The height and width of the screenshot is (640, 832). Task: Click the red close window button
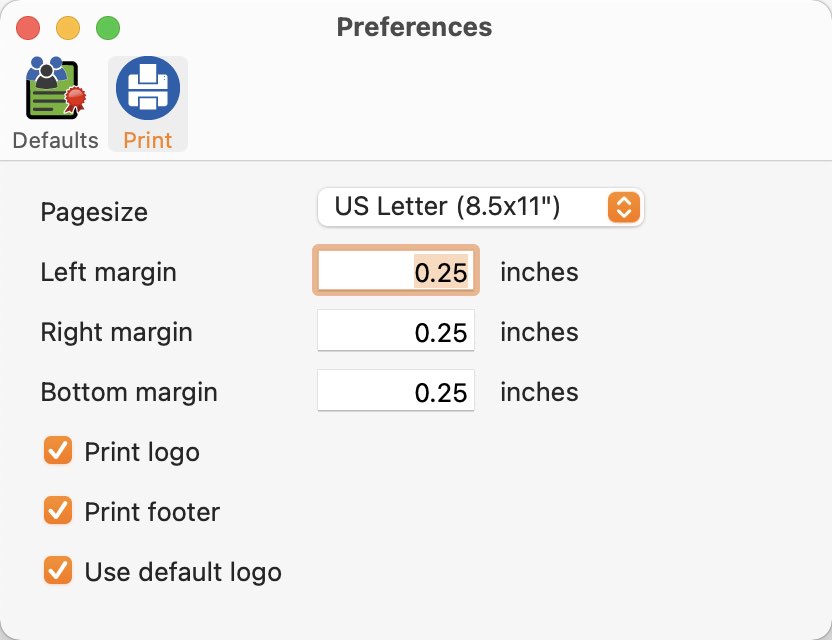point(29,28)
